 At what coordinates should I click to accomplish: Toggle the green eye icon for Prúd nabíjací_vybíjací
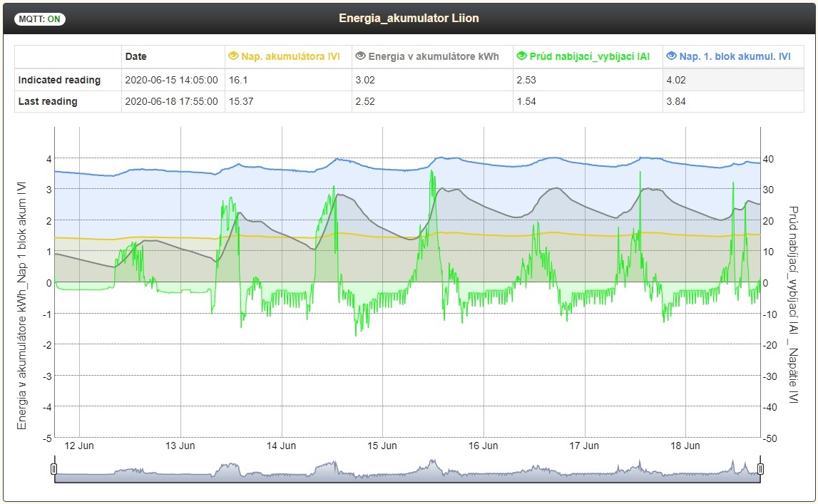[521, 56]
